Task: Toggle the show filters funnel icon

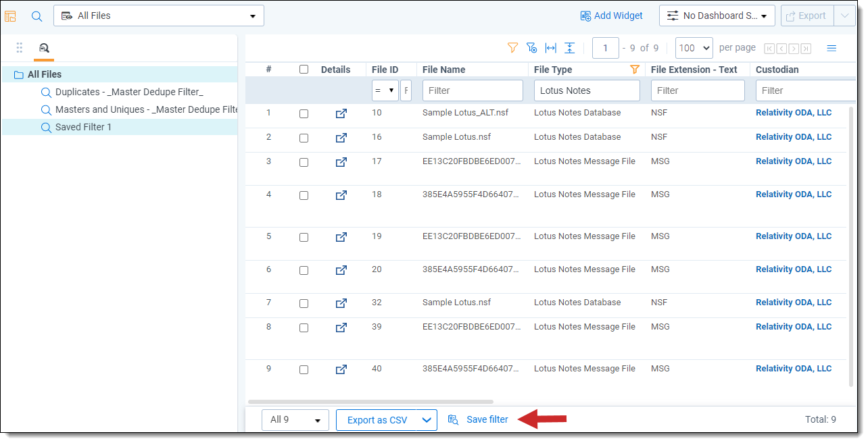Action: pos(512,48)
